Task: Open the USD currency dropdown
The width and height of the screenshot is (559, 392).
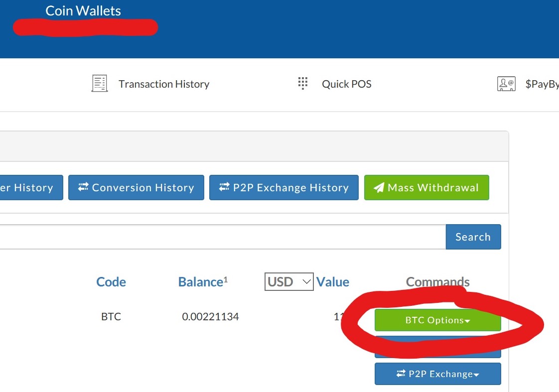Action: pos(289,281)
